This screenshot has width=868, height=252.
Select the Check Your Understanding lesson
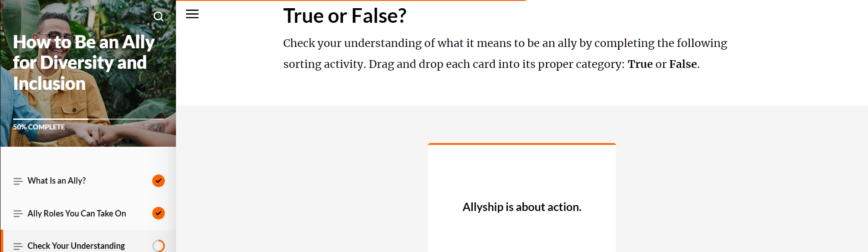click(76, 246)
